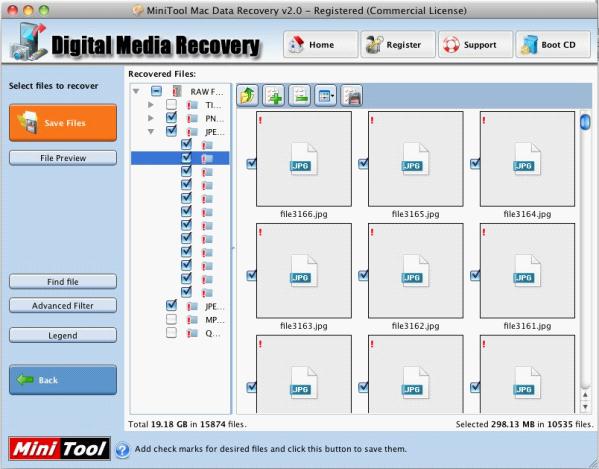This screenshot has width=599, height=469.
Task: Select the file3163.jpg thumbnail
Action: [x=304, y=271]
